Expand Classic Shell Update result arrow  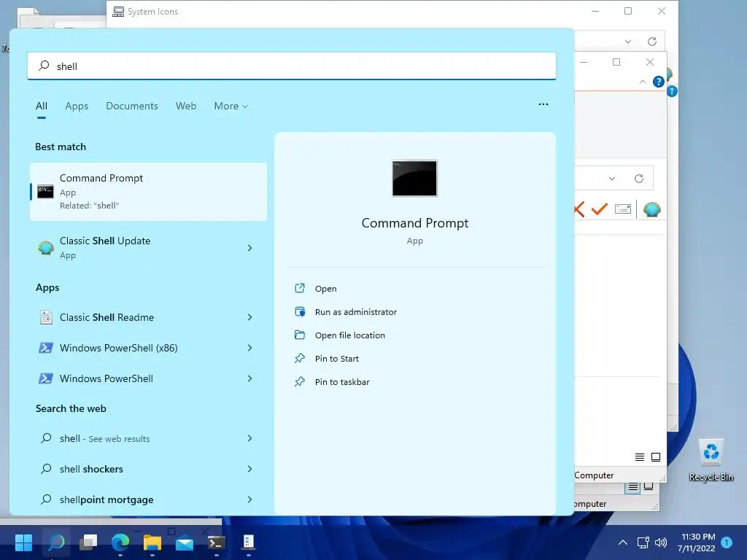coord(249,248)
